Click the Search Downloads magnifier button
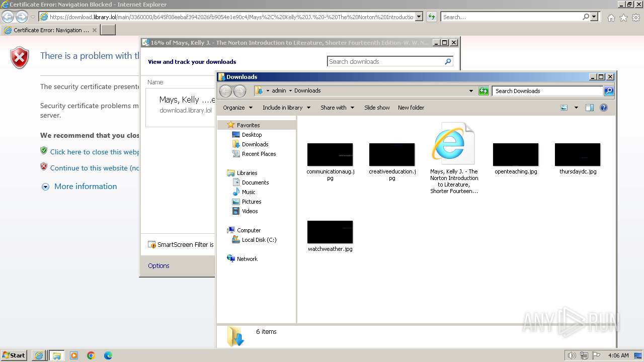Viewport: 644px width, 362px height. (609, 91)
